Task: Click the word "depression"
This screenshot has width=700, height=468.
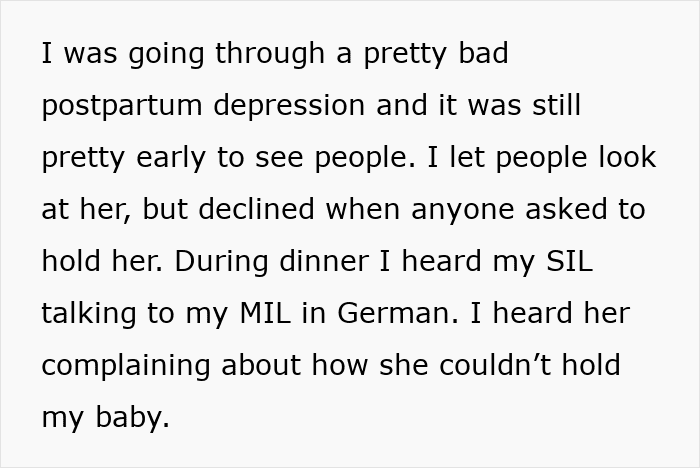Action: [289, 105]
